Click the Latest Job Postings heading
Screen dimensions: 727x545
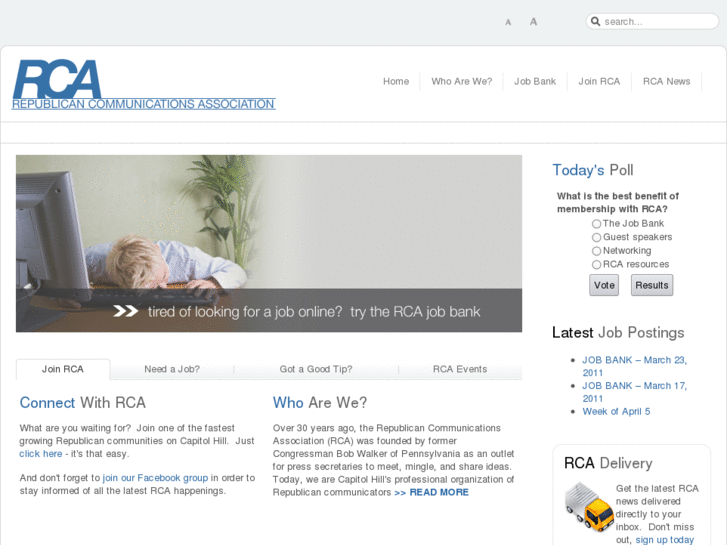point(618,333)
